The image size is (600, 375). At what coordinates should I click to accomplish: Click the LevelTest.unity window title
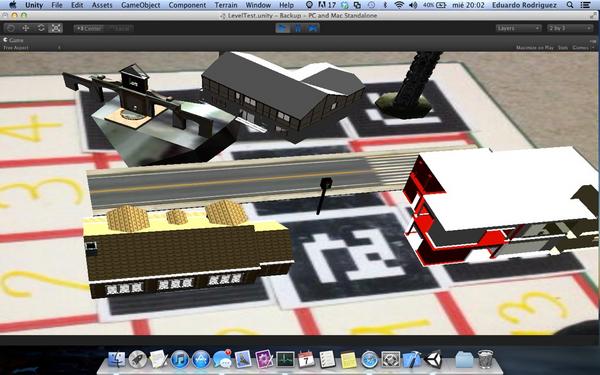[x=298, y=16]
